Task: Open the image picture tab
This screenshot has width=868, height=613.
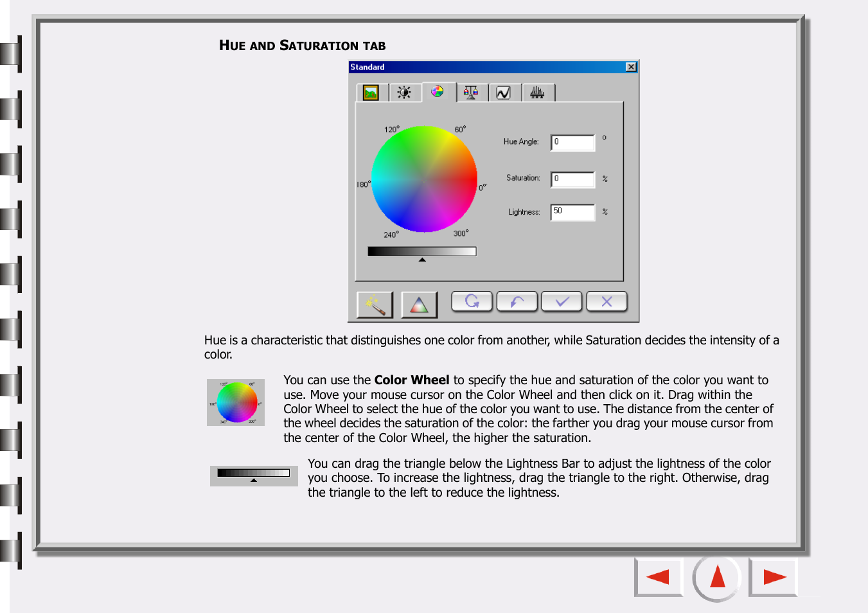Action: [x=371, y=93]
